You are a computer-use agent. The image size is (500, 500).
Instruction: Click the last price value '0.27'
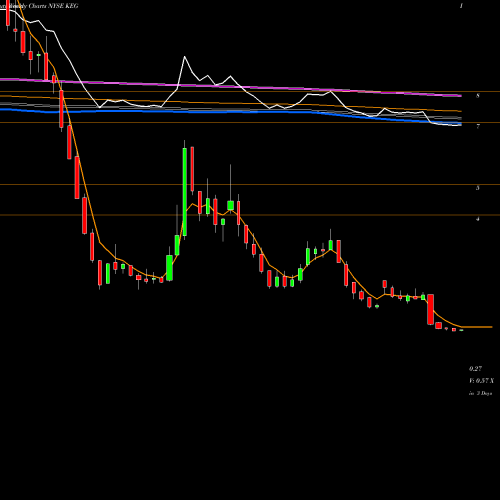coord(475,369)
